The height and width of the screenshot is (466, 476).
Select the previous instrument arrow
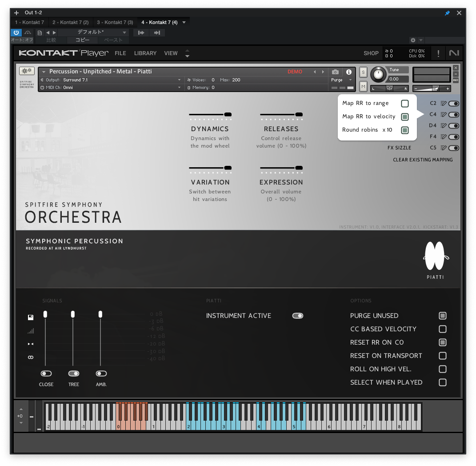[315, 72]
